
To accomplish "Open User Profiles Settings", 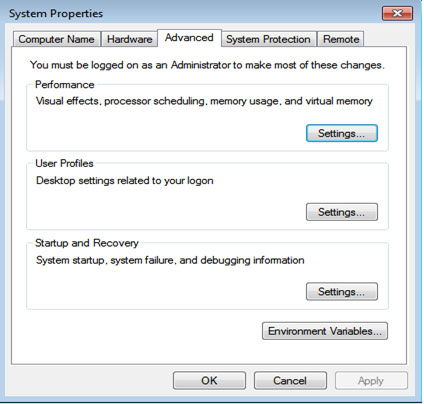I will click(342, 212).
